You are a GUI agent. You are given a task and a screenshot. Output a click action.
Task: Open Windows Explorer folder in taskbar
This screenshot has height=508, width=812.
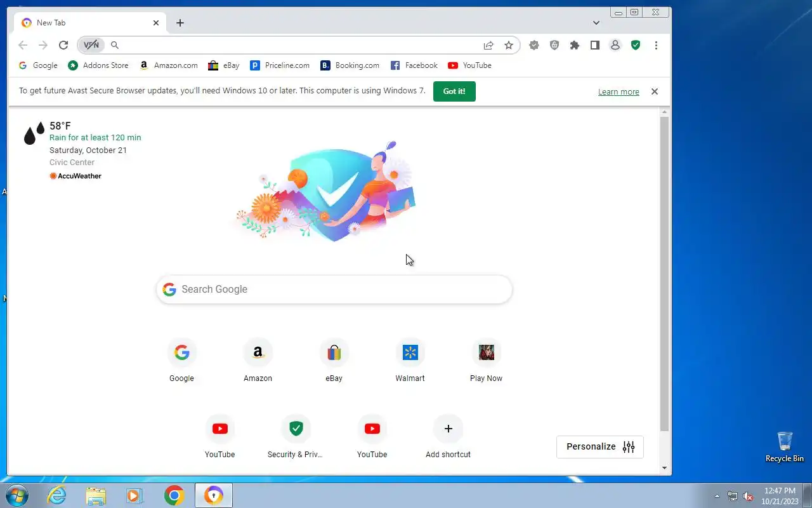tap(96, 495)
